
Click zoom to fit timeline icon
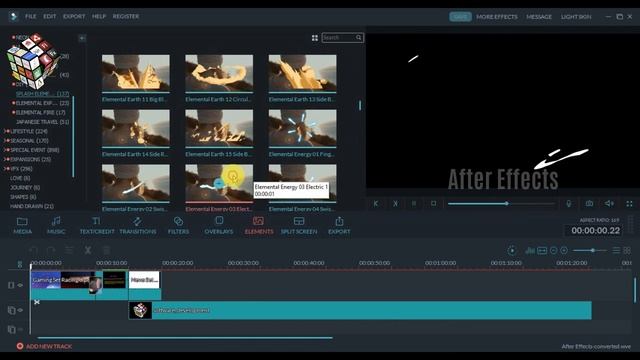click(x=542, y=250)
